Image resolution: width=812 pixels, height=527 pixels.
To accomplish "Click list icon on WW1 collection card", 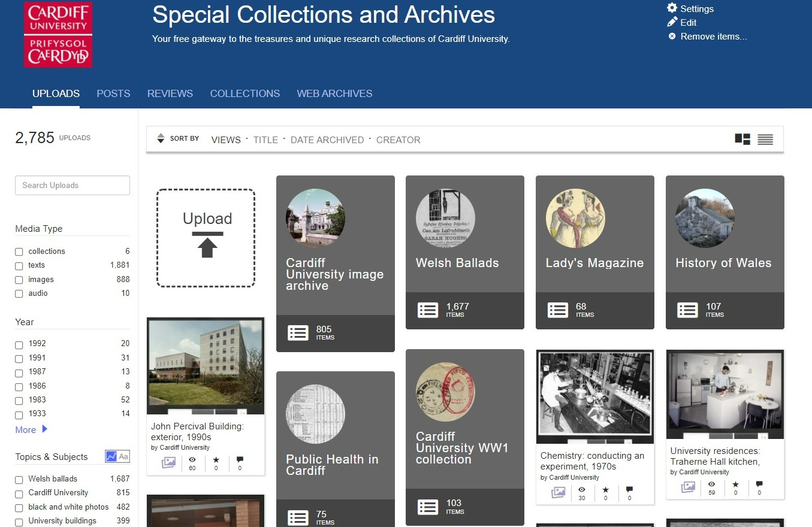I will click(x=428, y=507).
